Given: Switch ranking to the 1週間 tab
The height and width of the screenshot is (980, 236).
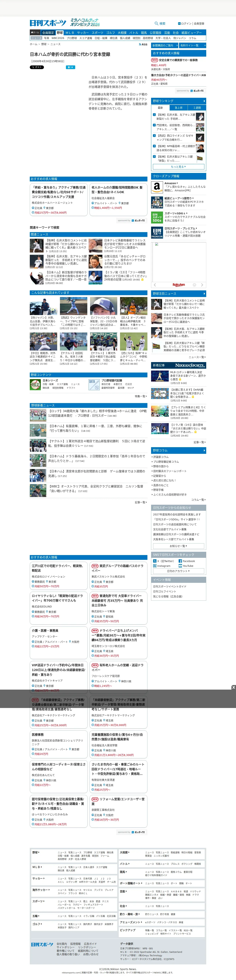Looking at the screenshot, I should (x=197, y=108).
